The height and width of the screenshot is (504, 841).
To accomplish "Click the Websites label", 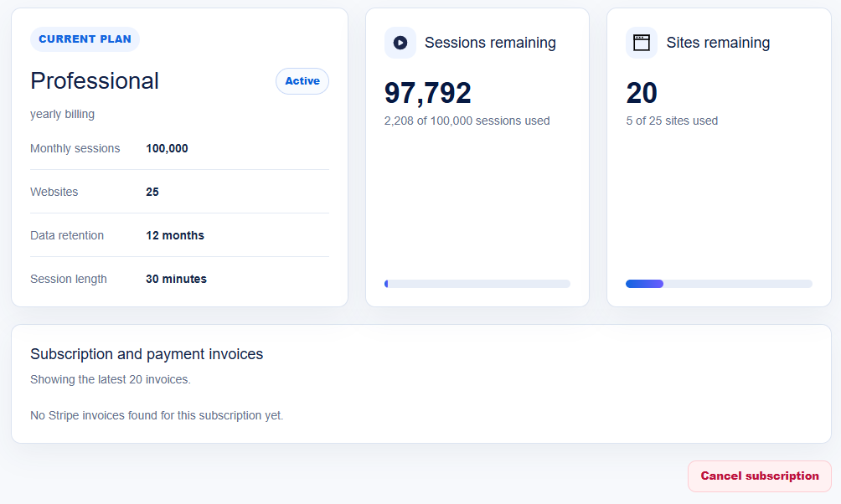I will coord(54,192).
